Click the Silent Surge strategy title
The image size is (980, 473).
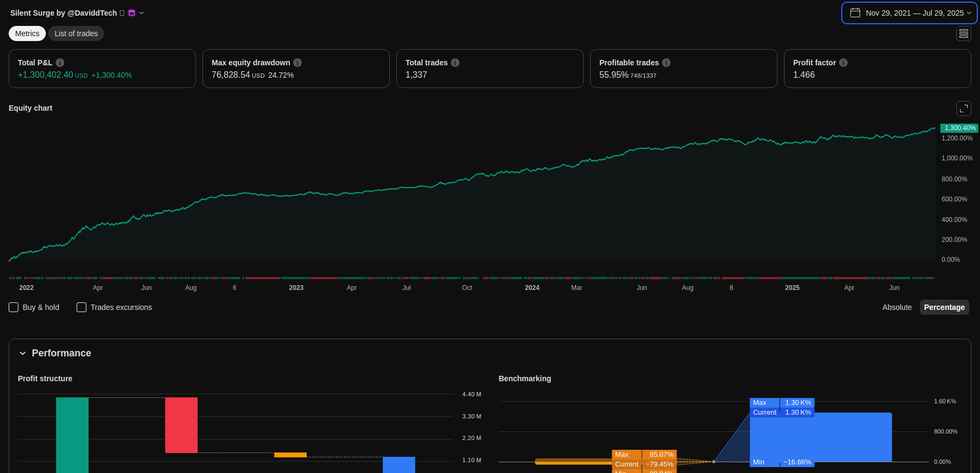[x=63, y=13]
